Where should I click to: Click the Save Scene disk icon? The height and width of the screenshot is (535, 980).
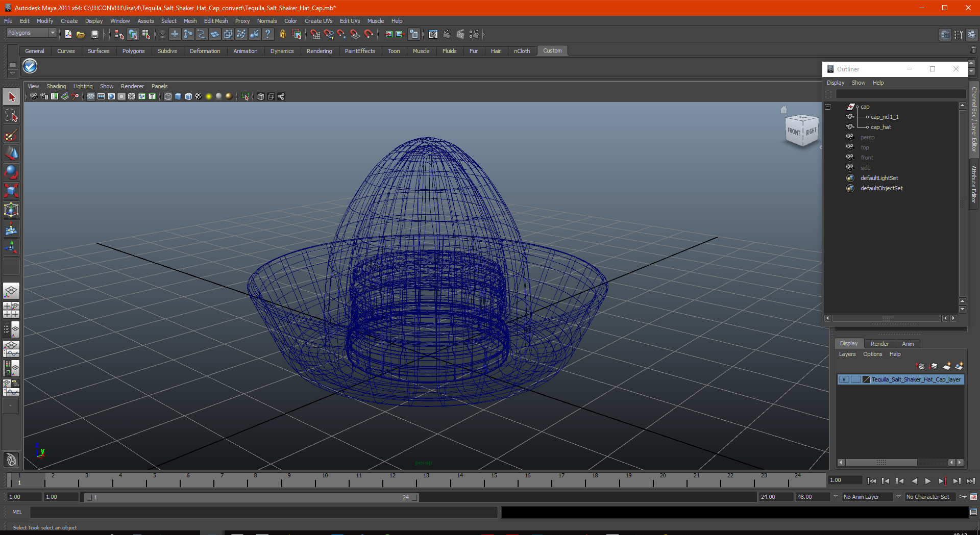pyautogui.click(x=94, y=34)
